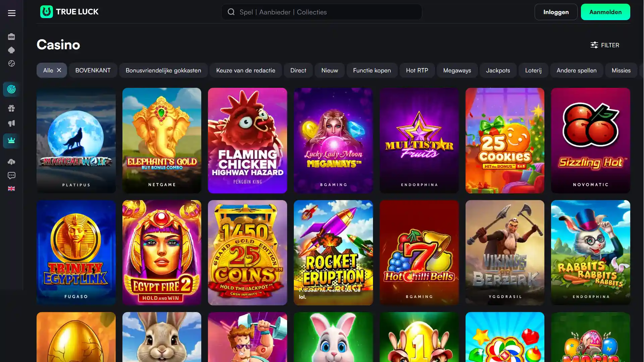Open the brown rabbit game tile

[x=162, y=337]
